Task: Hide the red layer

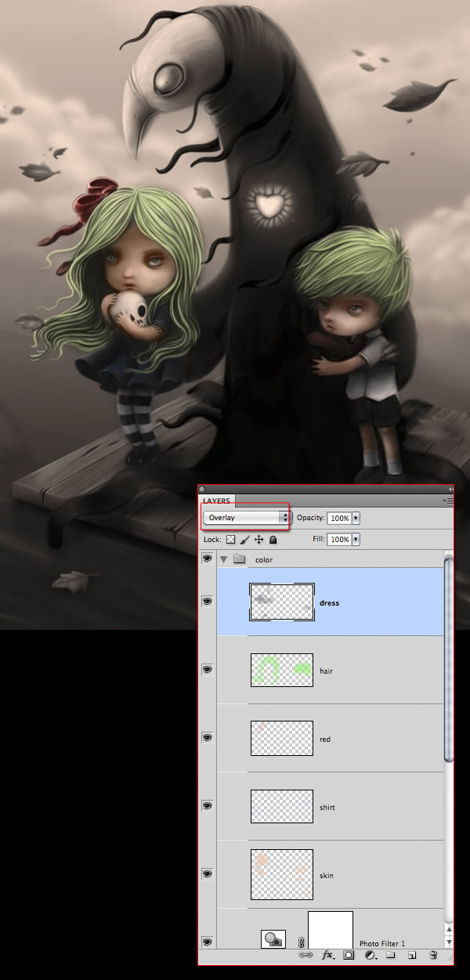Action: tap(208, 738)
